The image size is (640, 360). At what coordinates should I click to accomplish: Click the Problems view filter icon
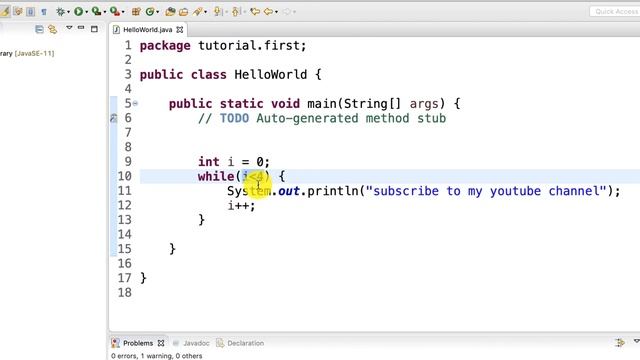(620, 342)
